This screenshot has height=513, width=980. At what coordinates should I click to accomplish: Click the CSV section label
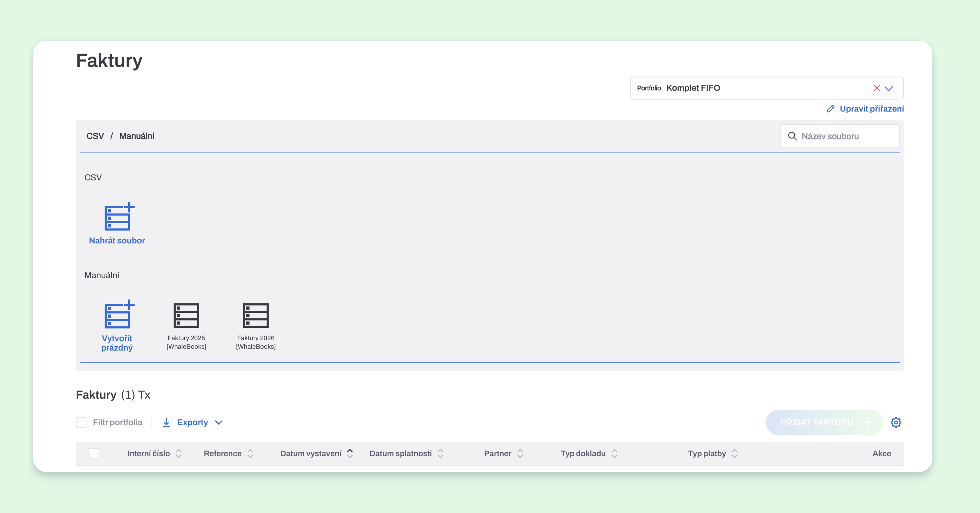click(x=93, y=177)
